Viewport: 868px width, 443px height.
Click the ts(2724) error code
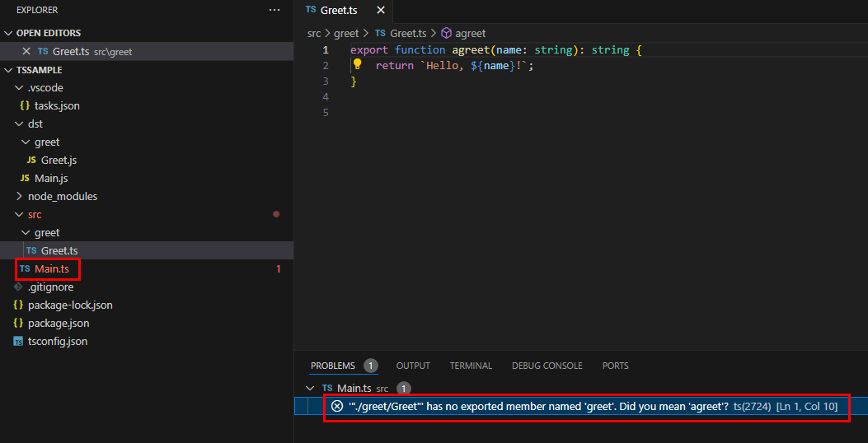click(x=752, y=407)
